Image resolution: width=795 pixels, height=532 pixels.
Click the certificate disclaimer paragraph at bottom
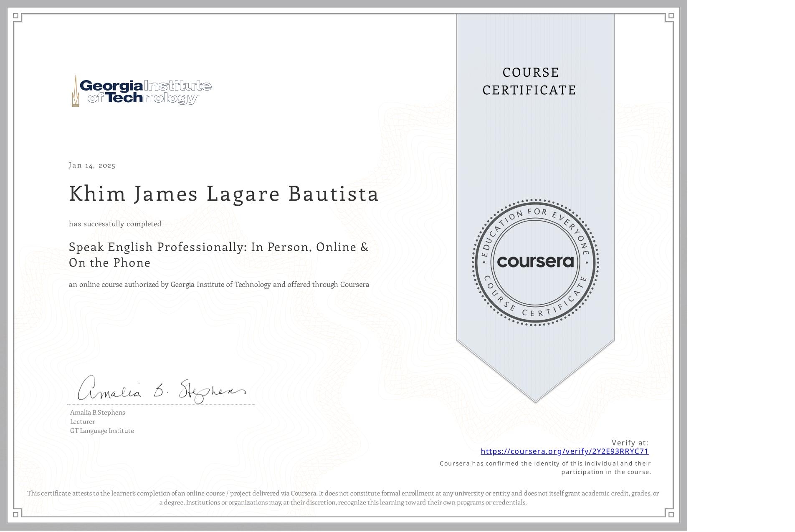[343, 498]
